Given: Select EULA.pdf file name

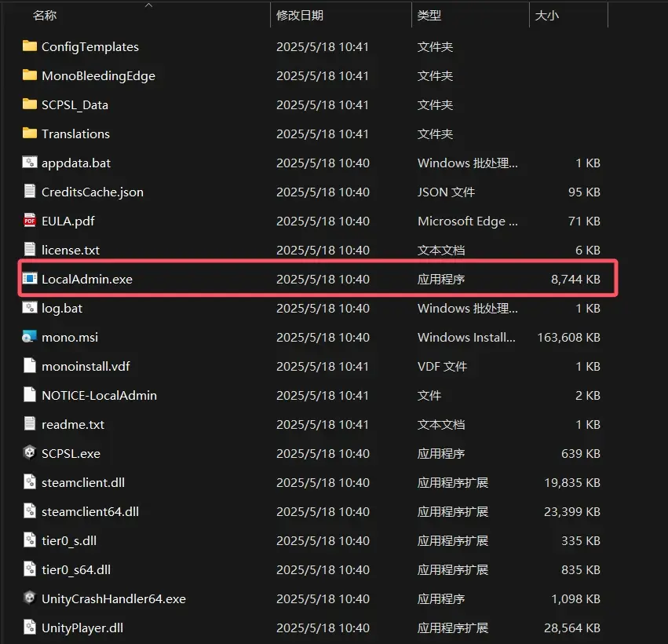Looking at the screenshot, I should pyautogui.click(x=68, y=221).
